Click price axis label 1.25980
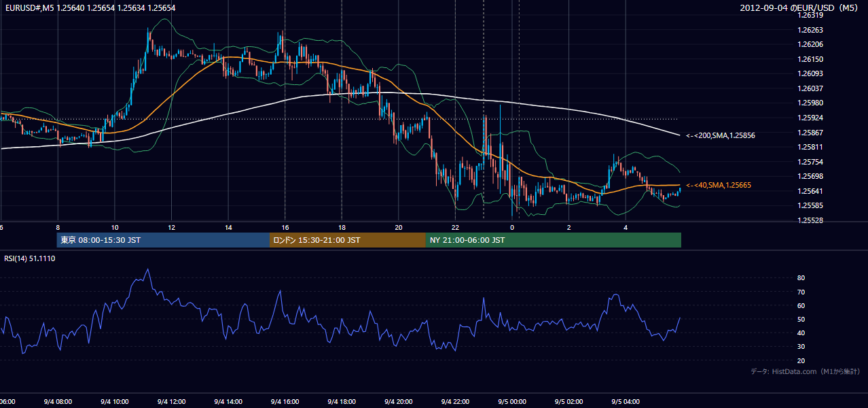This screenshot has width=868, height=408. 811,103
